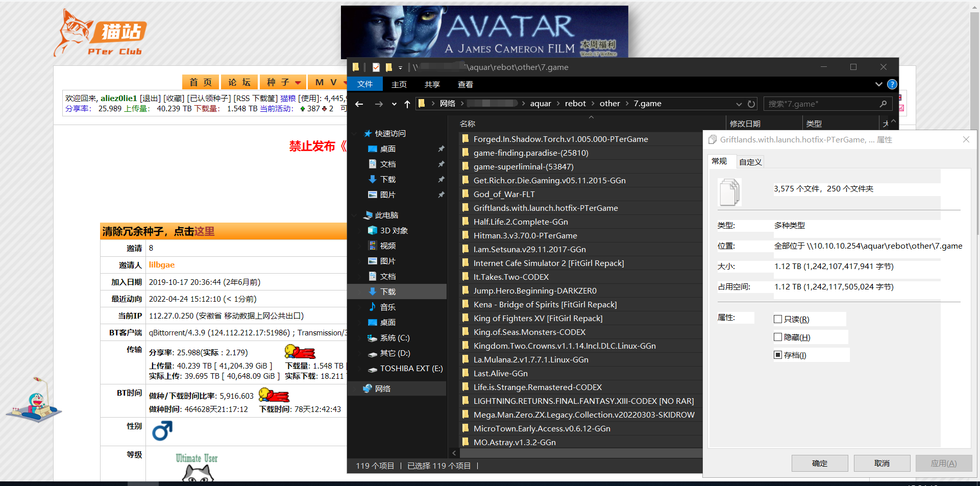
Task: Click the male gender symbol on profile page
Action: (162, 431)
